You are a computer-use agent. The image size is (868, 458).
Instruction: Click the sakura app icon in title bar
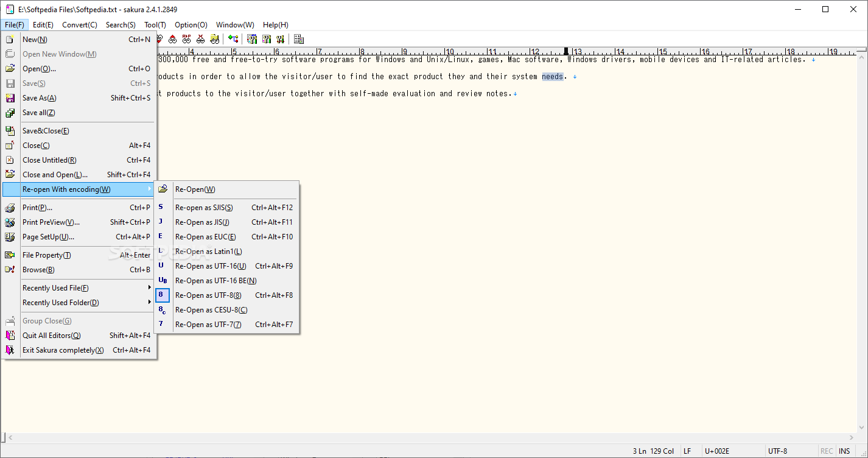(x=10, y=9)
